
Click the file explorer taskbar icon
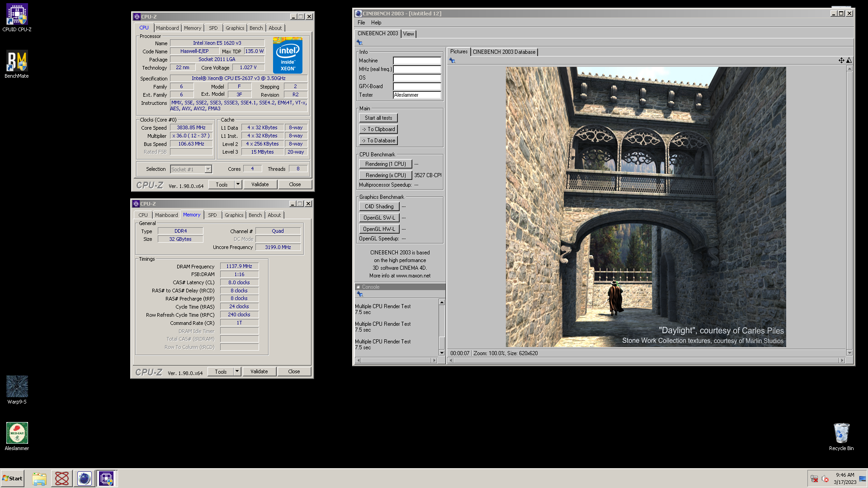point(39,479)
